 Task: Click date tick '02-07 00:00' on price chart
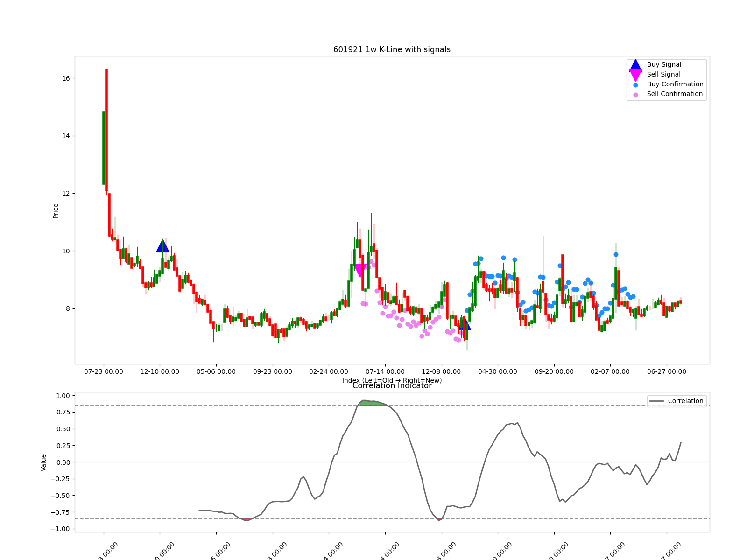point(610,372)
